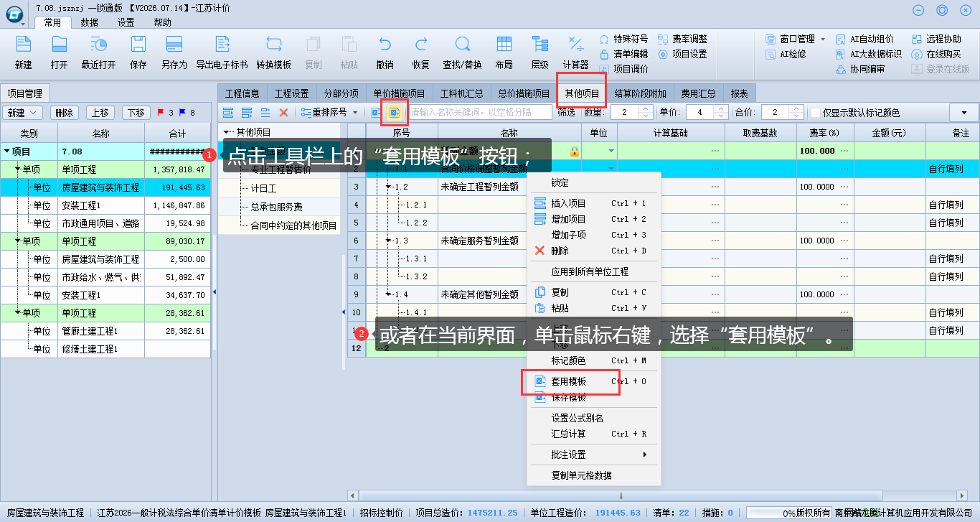Open the 费用汇总 tab

click(699, 93)
